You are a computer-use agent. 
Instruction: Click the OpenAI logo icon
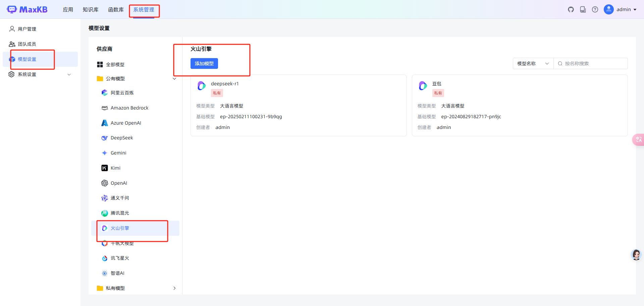105,183
